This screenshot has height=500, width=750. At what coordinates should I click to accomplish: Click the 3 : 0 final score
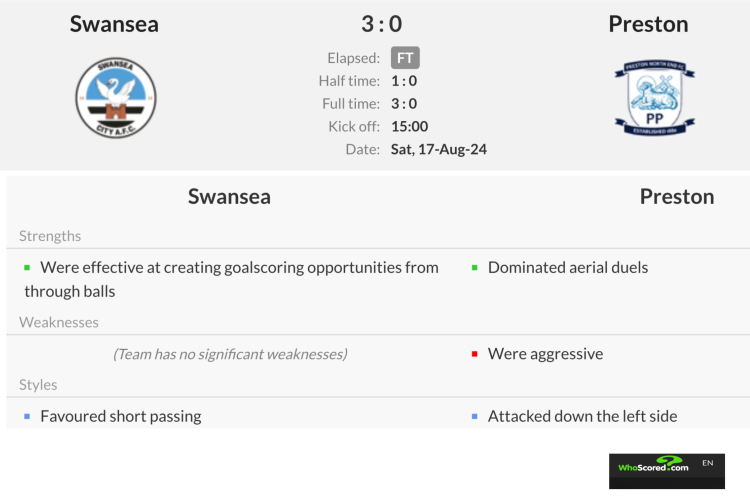pos(381,24)
